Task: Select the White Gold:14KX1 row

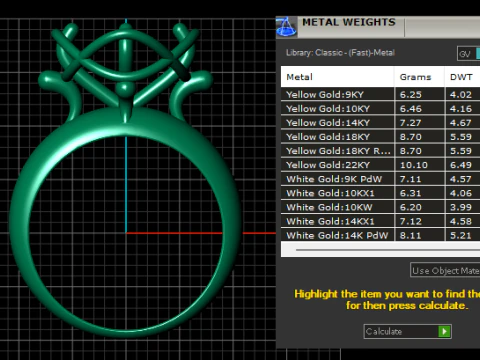Action: (380, 221)
